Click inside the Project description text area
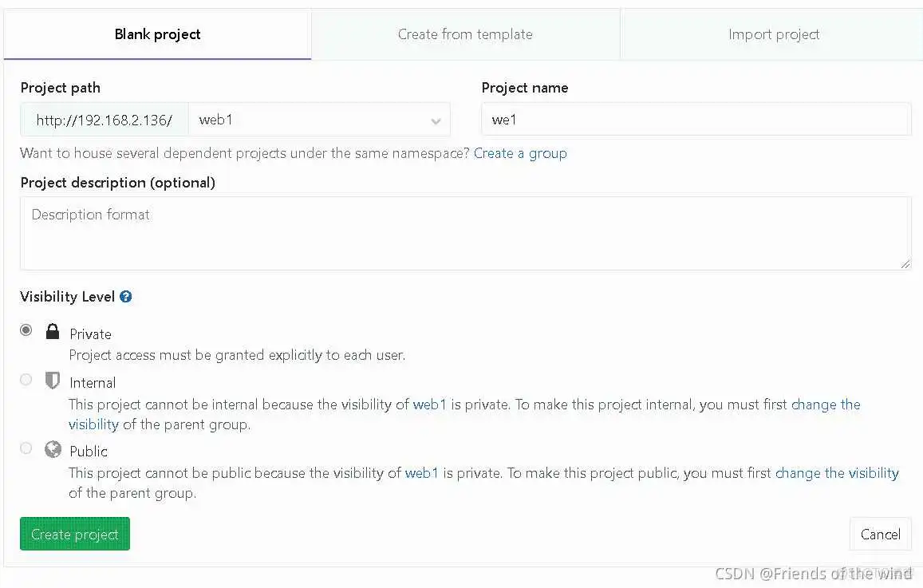This screenshot has width=923, height=588. coord(465,233)
